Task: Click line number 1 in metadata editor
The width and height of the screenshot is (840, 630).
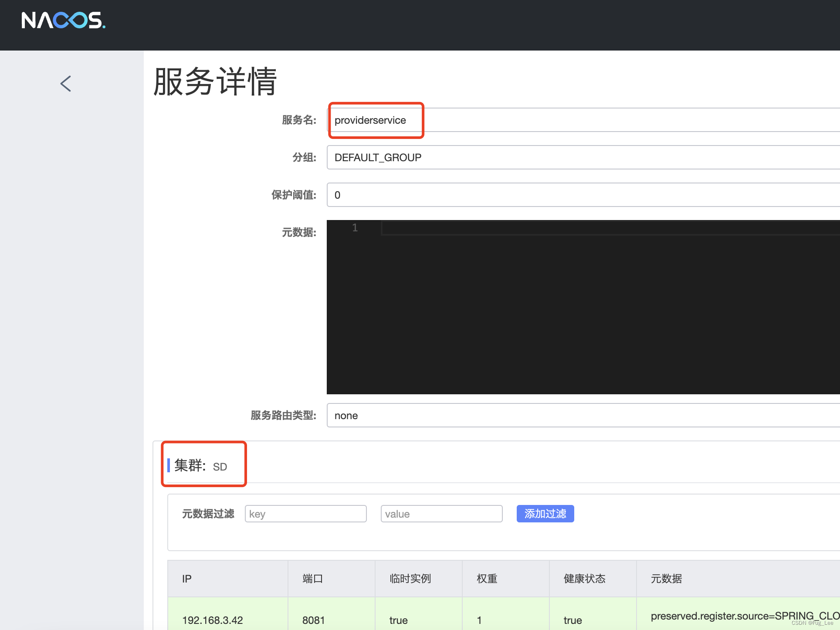Action: click(x=355, y=228)
